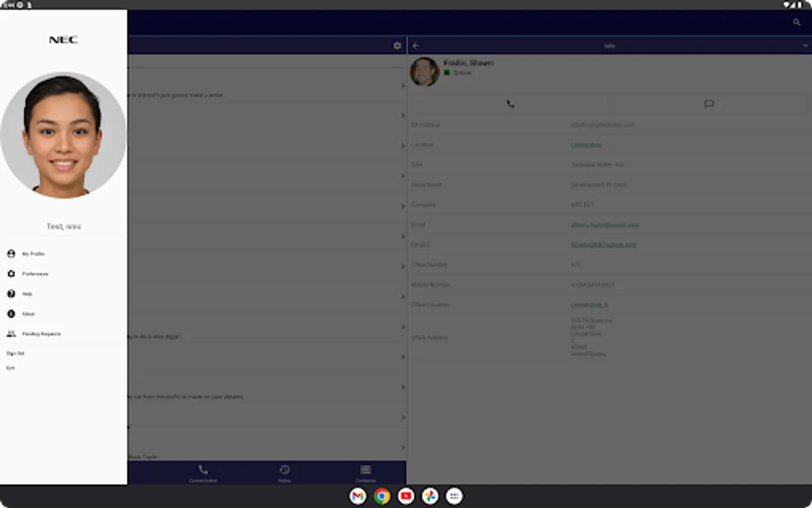Open Preferences from the navigation drawer

tap(35, 274)
